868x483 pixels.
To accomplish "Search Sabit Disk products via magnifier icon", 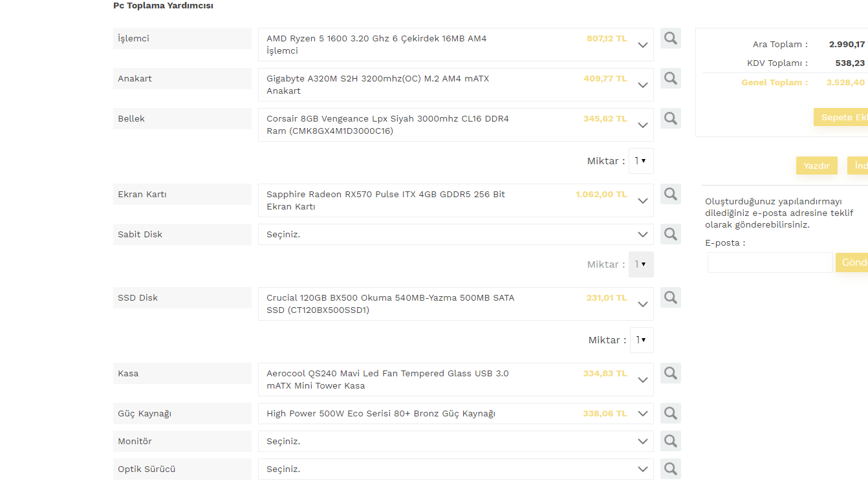I will pyautogui.click(x=670, y=234).
